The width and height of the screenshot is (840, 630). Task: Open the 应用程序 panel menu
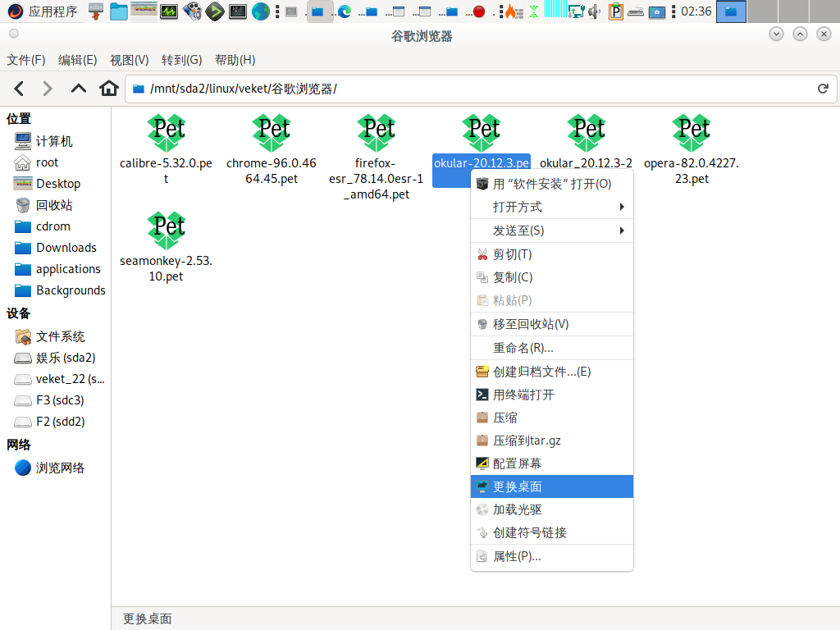(x=43, y=11)
